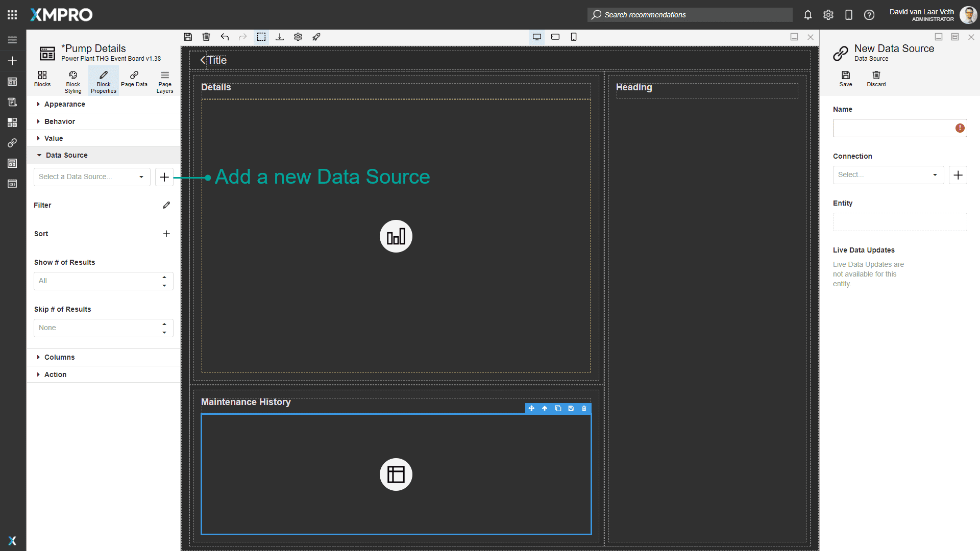
Task: Click the rocket publish icon
Action: [x=316, y=37]
